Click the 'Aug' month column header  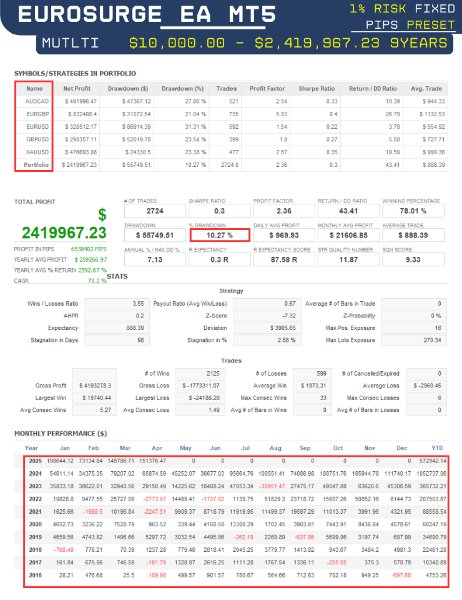(x=275, y=448)
